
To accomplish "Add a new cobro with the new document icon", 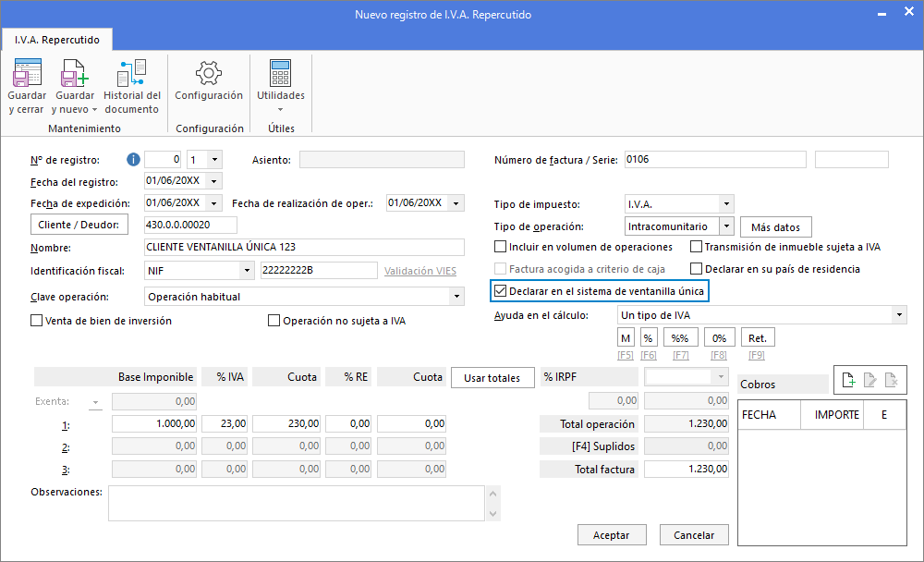I will pos(848,381).
